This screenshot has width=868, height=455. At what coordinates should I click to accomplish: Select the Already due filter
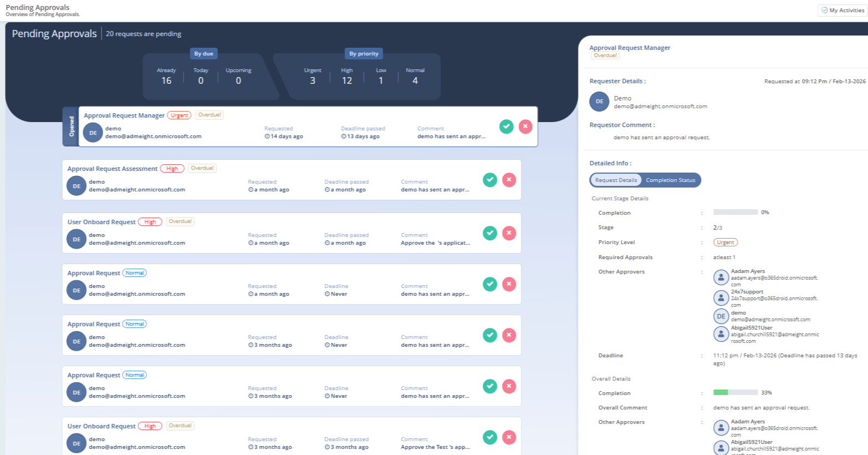[x=166, y=76]
